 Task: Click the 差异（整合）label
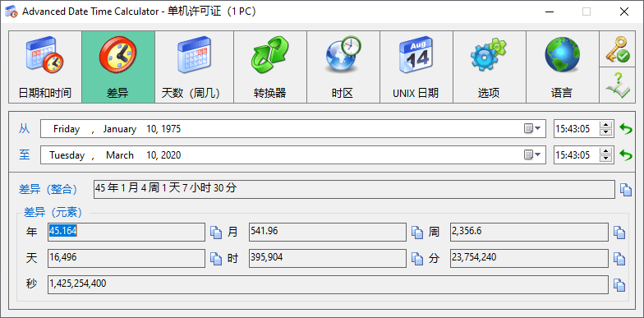pyautogui.click(x=48, y=189)
